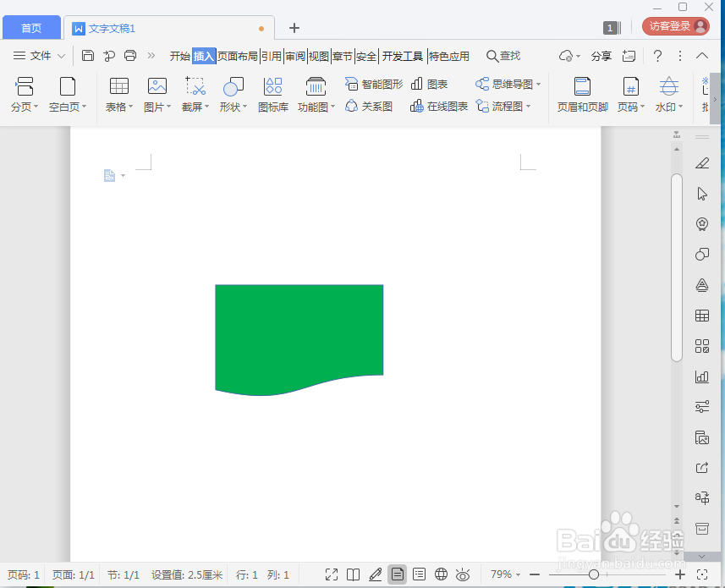
Task: Switch to full screen view in status bar
Action: coord(332,574)
